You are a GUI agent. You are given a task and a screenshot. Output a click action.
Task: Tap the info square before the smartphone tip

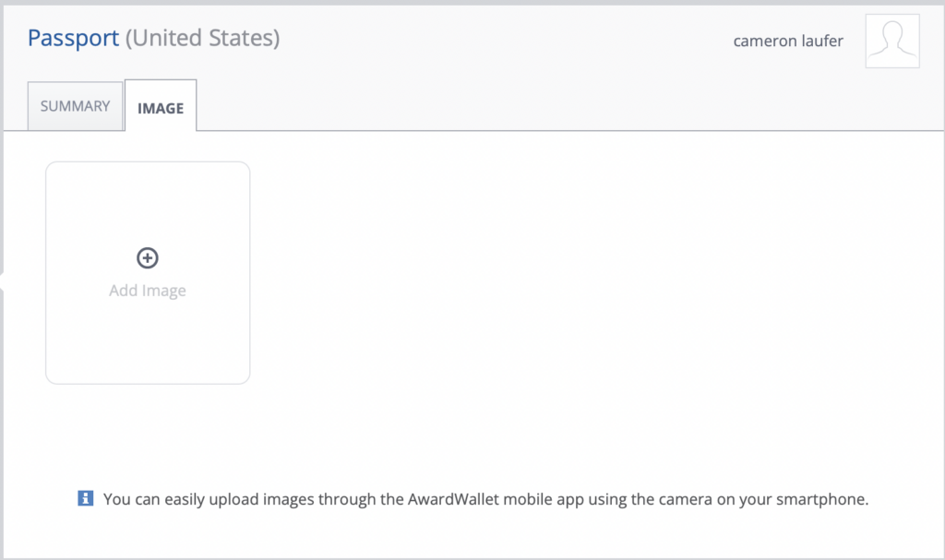85,498
